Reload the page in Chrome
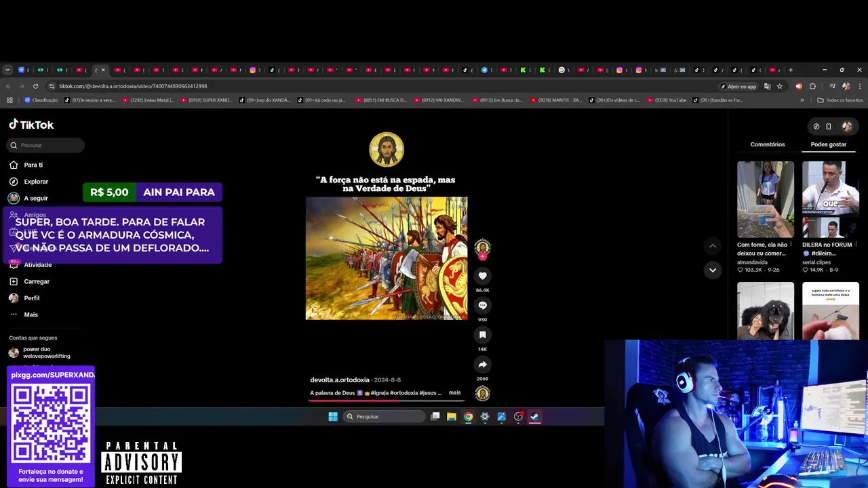The height and width of the screenshot is (488, 868). pos(35,86)
